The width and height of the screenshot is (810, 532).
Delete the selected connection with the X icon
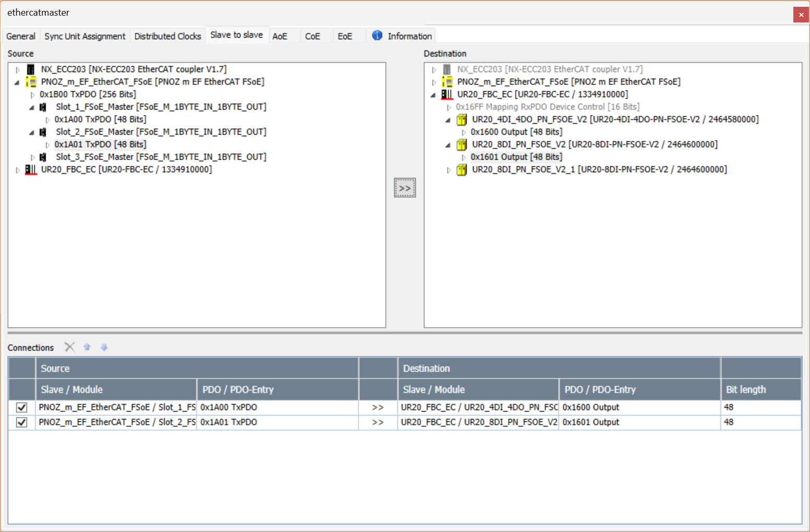69,347
